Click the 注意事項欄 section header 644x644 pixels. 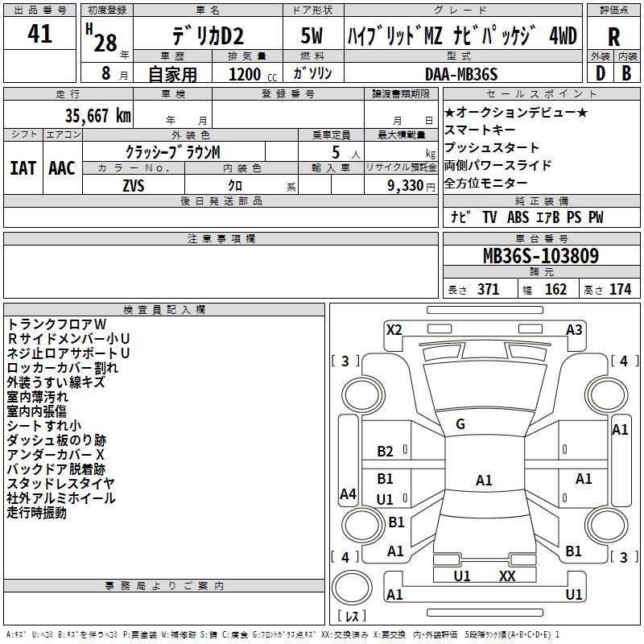(x=221, y=238)
